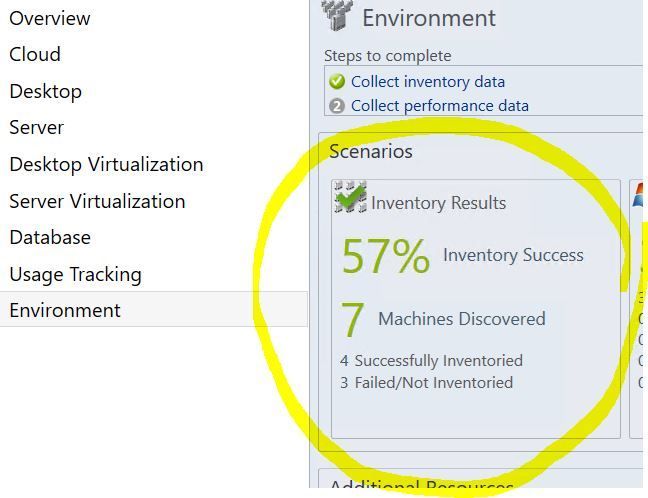This screenshot has height=498, width=648.
Task: Click the 57% Inventory Success figure
Action: [386, 256]
